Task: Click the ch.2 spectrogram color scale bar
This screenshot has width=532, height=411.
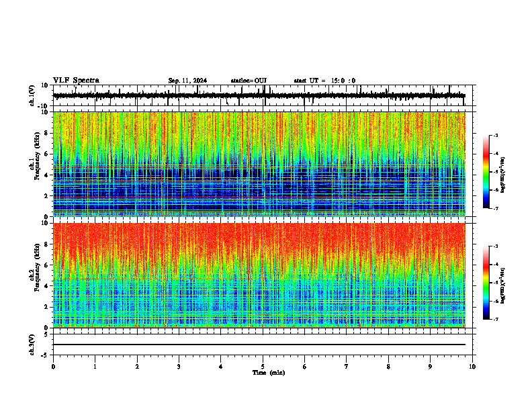Action: point(486,283)
